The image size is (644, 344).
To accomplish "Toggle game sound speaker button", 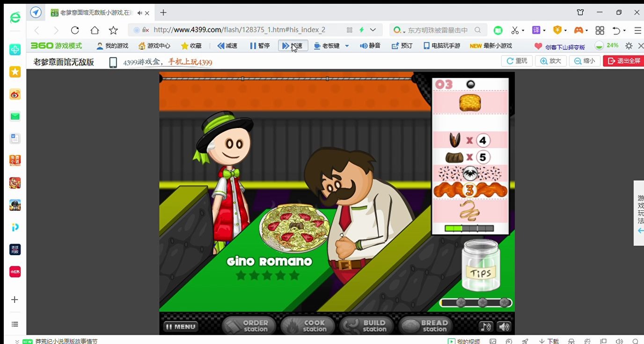I will 504,327.
